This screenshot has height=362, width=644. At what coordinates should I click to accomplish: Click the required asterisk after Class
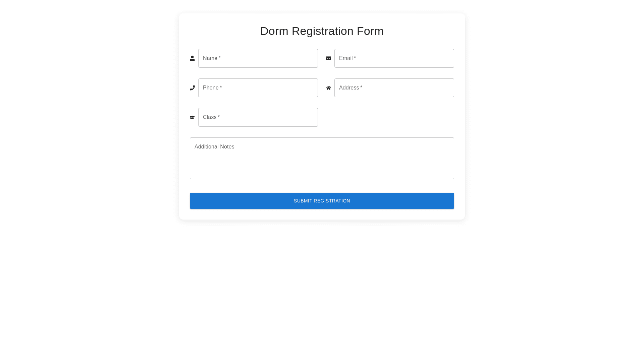(219, 117)
